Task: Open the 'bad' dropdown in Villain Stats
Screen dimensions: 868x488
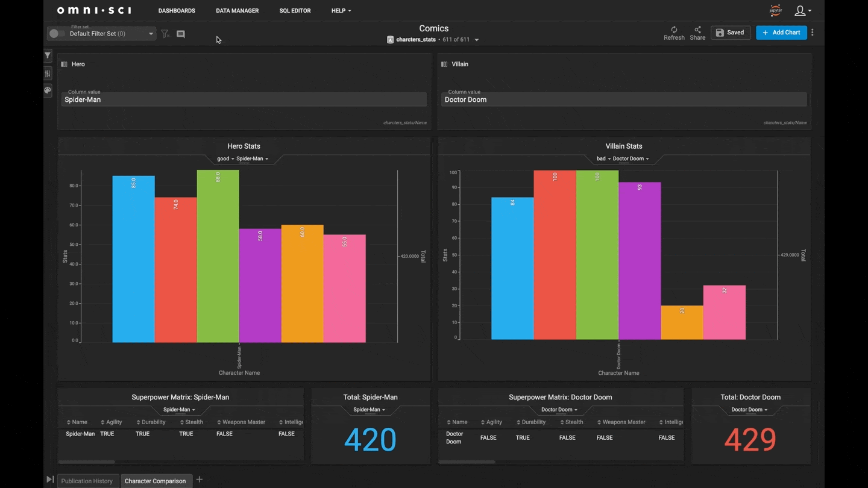Action: click(603, 159)
